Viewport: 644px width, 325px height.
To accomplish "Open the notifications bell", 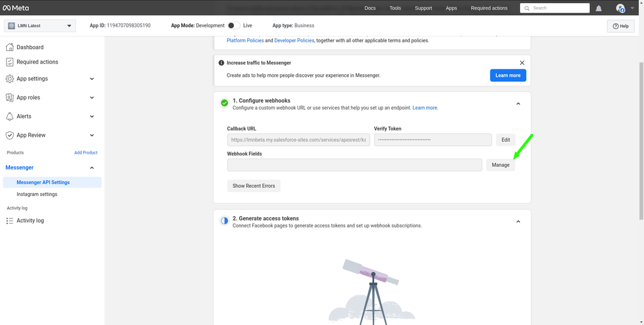I will [599, 8].
